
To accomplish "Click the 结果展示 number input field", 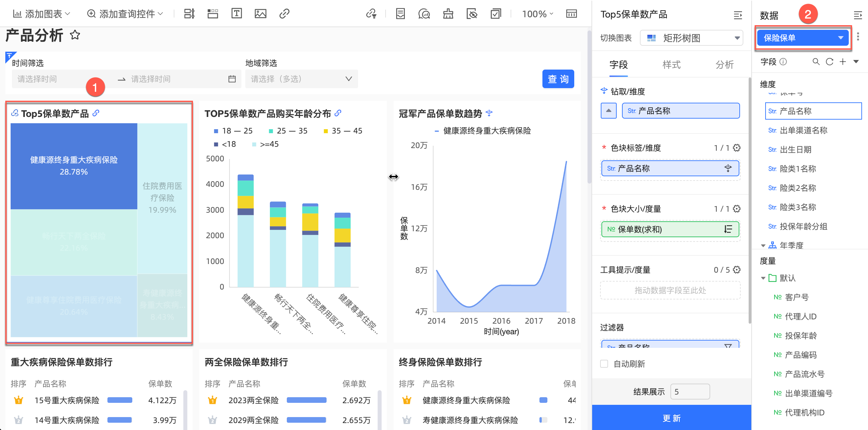I will point(690,392).
